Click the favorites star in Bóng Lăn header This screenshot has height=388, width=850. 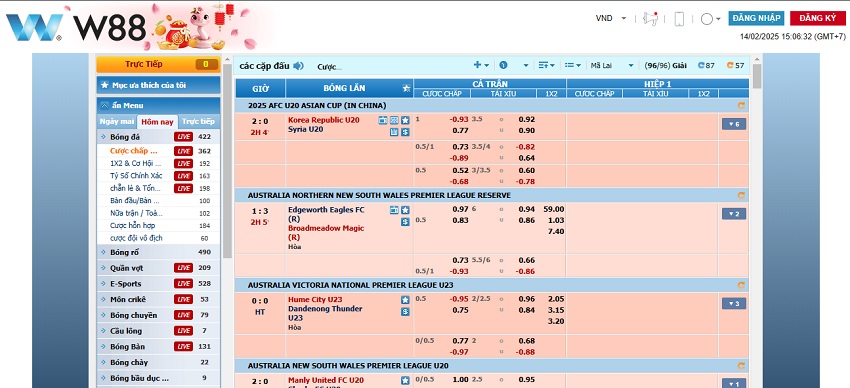click(406, 88)
